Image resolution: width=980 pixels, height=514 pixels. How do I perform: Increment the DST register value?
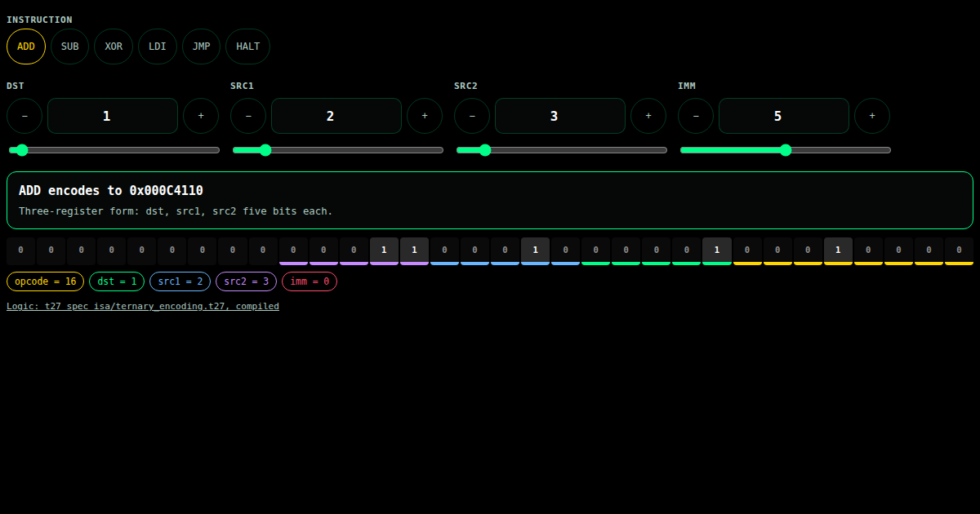coord(201,116)
